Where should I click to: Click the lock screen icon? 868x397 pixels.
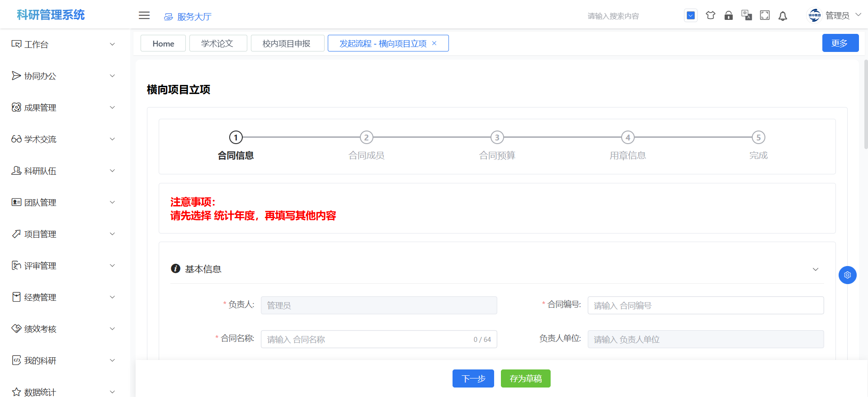click(x=728, y=15)
